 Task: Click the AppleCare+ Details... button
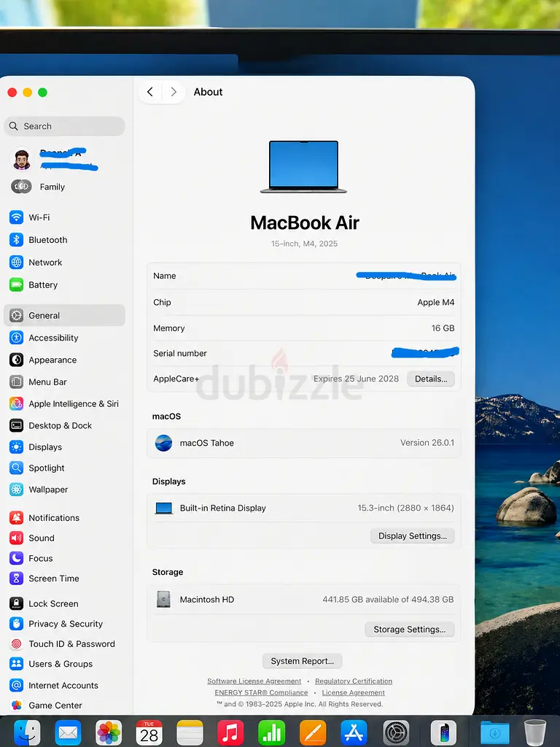click(x=430, y=379)
